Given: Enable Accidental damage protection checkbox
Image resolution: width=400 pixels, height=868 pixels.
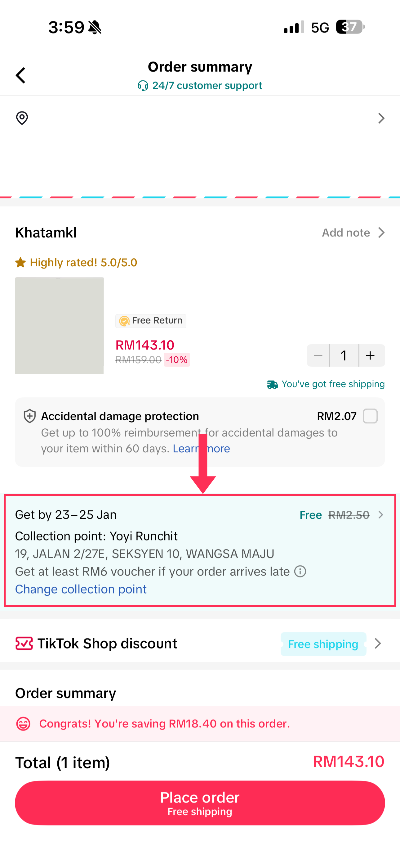Looking at the screenshot, I should click(x=370, y=416).
